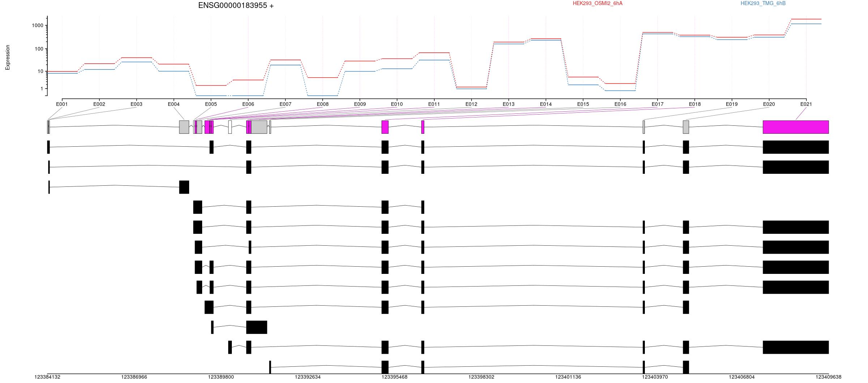868x383 pixels.
Task: Click the red line plateau above E021
Action: point(806,19)
